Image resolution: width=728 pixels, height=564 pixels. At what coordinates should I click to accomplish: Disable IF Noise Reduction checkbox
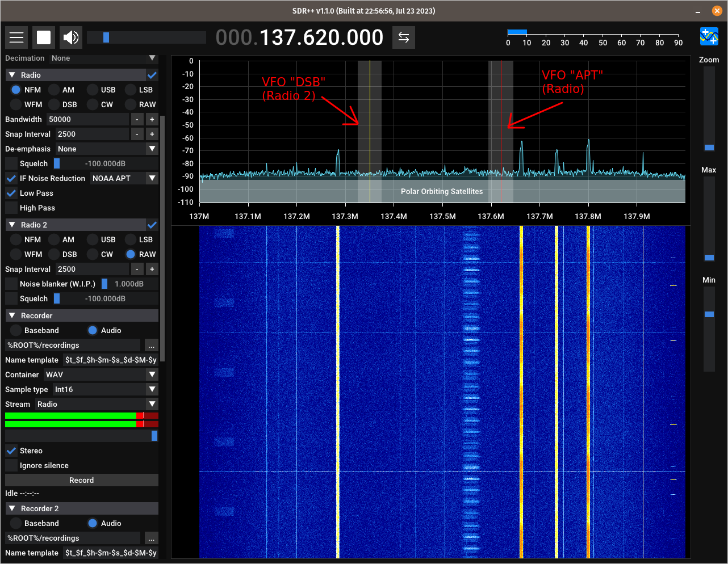click(x=11, y=178)
